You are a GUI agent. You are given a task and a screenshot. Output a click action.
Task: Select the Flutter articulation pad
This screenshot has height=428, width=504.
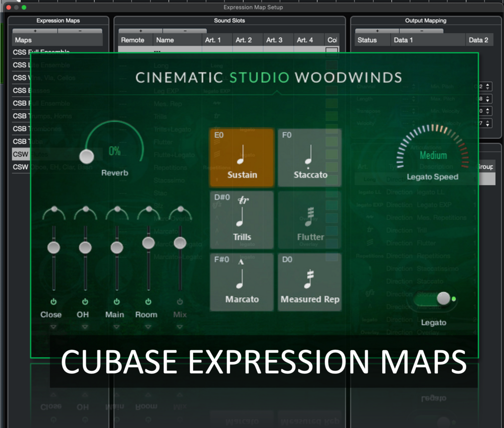[x=309, y=220]
